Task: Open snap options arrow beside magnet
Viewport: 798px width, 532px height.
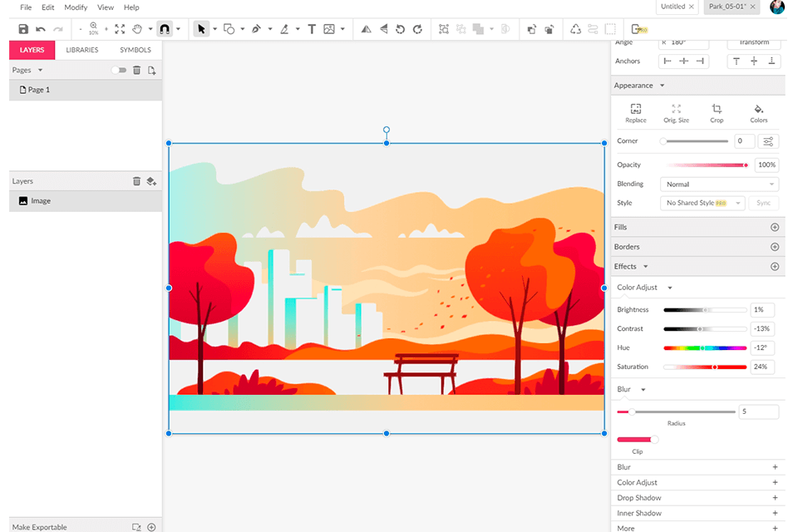Action: (x=178, y=30)
